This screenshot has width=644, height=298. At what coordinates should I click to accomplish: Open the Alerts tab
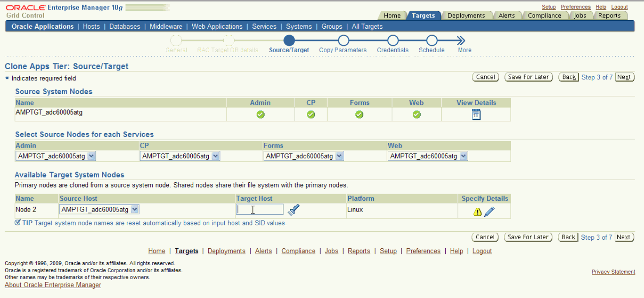point(507,16)
